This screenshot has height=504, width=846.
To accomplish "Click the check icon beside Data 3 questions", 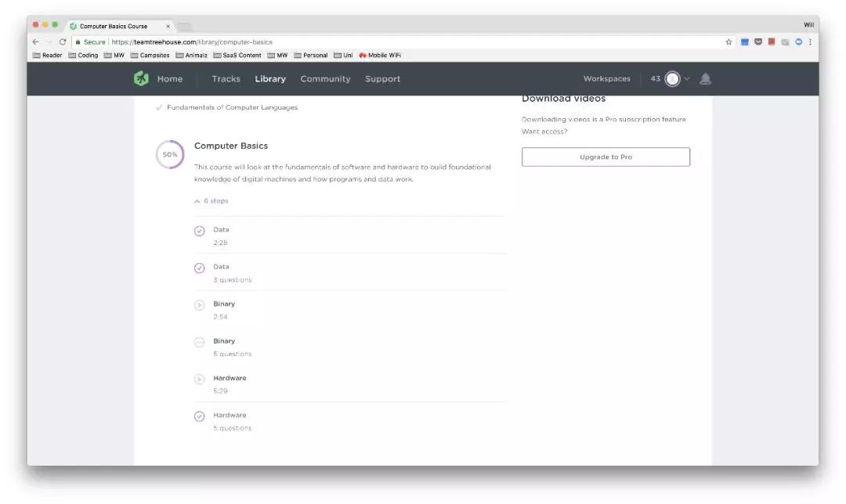I will pos(200,268).
